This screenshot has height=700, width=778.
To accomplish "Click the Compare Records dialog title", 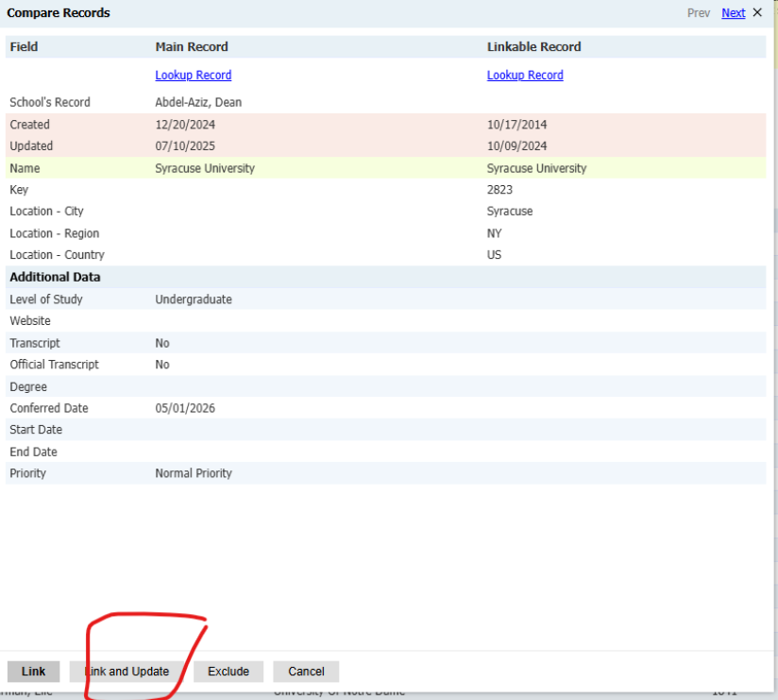I will [x=59, y=13].
